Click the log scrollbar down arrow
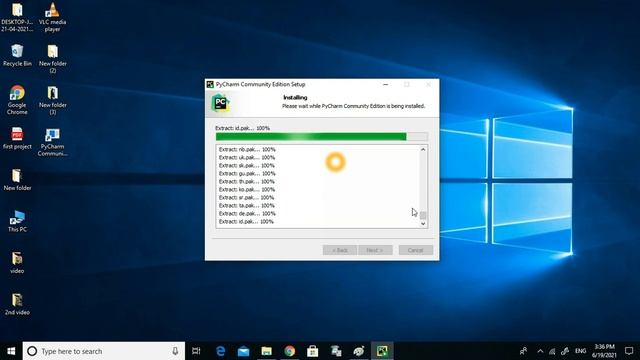640x360 pixels. coord(423,223)
